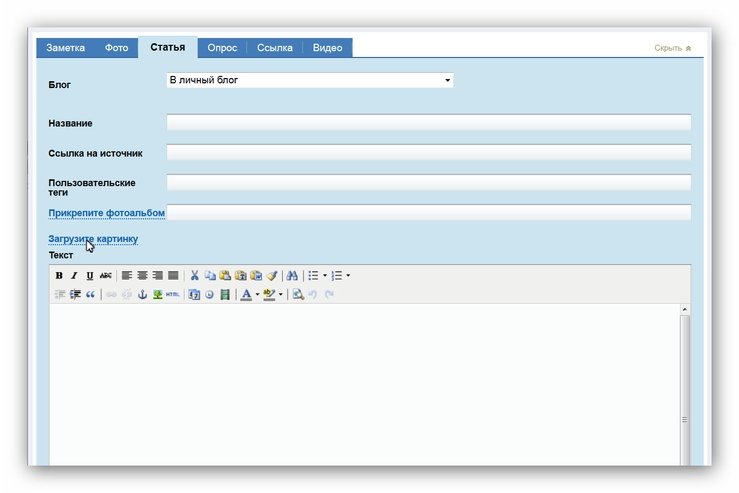The image size is (739, 493).
Task: Click the blockquote icon
Action: (90, 295)
